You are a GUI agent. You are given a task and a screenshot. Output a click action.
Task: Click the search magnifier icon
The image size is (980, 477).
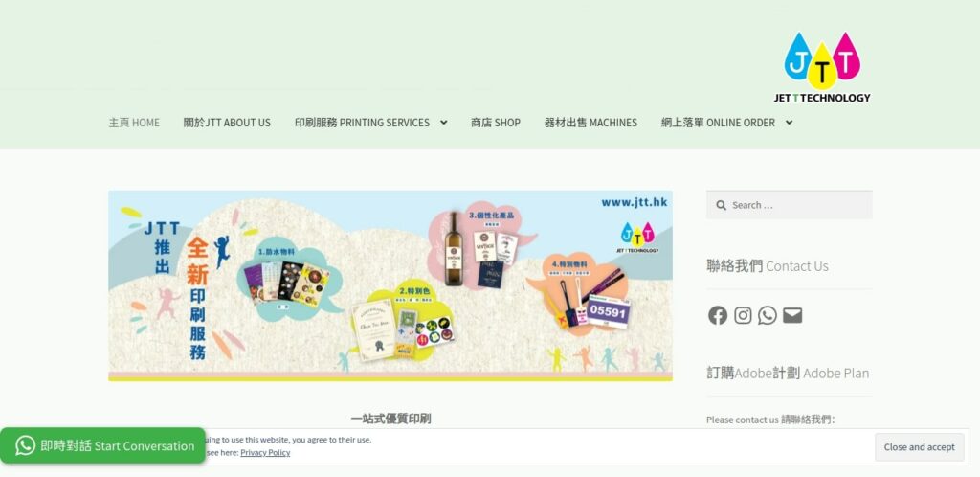pyautogui.click(x=721, y=205)
